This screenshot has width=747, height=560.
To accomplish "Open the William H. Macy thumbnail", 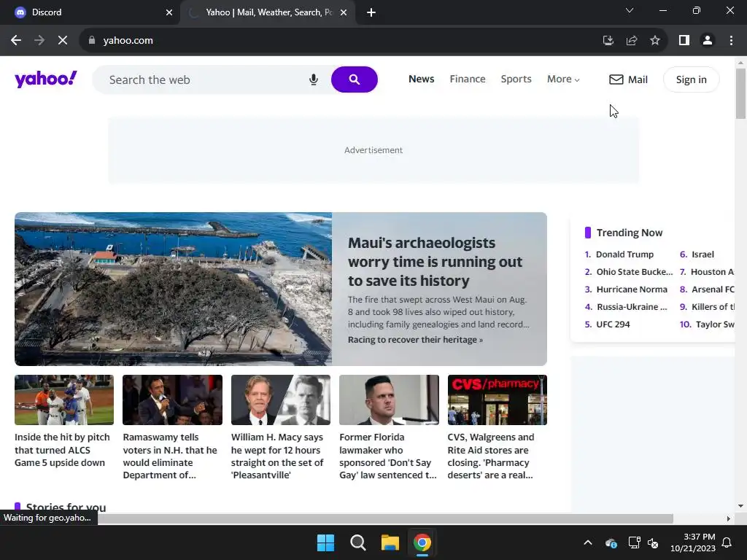I will (281, 400).
